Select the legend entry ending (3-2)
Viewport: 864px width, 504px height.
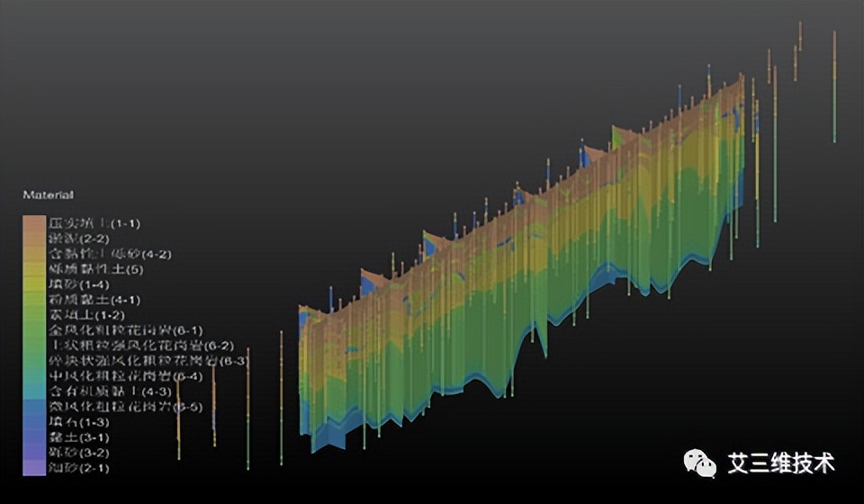click(79, 454)
